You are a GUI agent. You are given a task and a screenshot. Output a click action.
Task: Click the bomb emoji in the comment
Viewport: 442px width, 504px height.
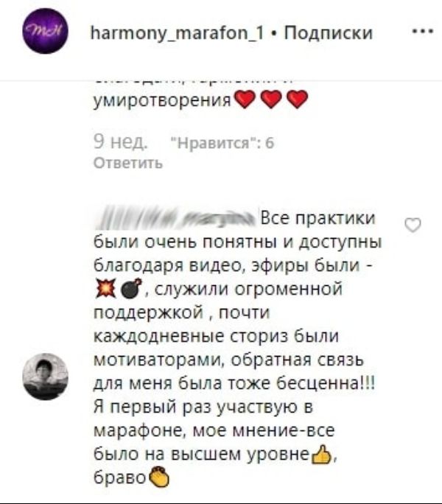(131, 289)
